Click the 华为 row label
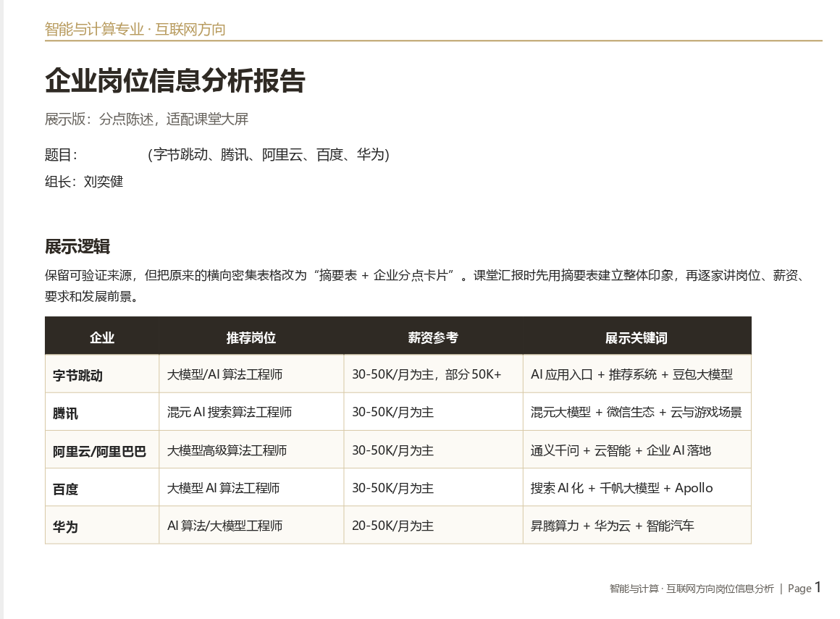840x619 pixels. point(65,526)
